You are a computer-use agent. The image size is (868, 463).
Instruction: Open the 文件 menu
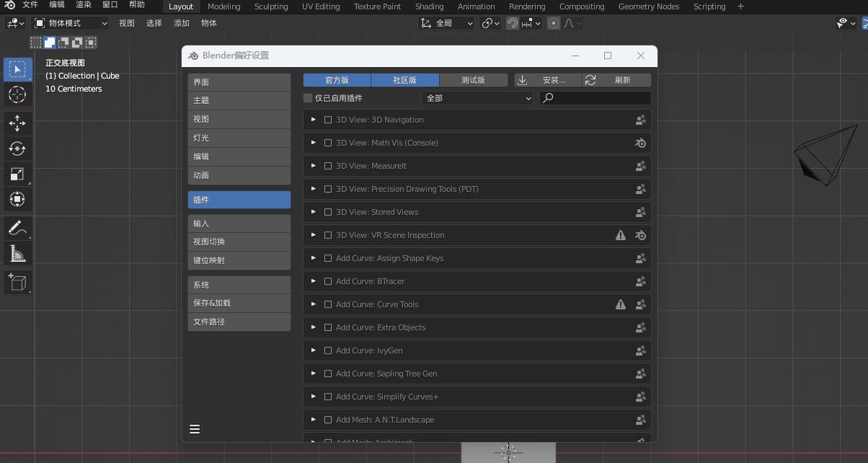click(30, 5)
